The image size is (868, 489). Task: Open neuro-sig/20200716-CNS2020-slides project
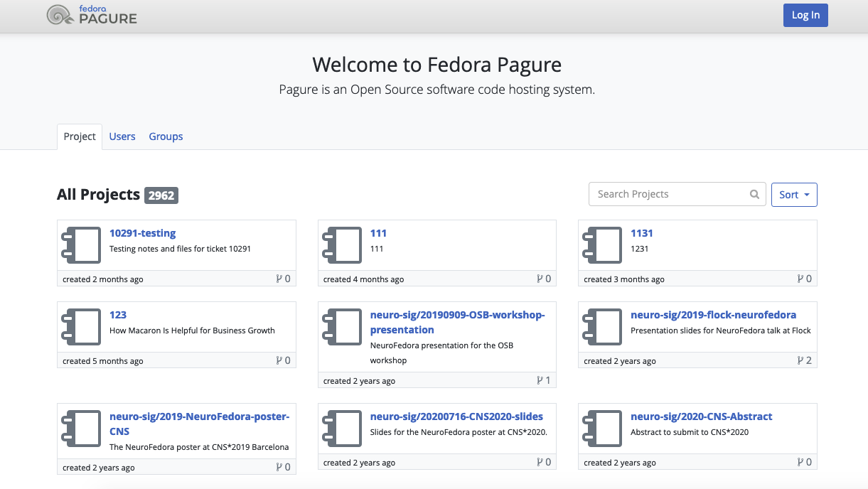tap(456, 417)
